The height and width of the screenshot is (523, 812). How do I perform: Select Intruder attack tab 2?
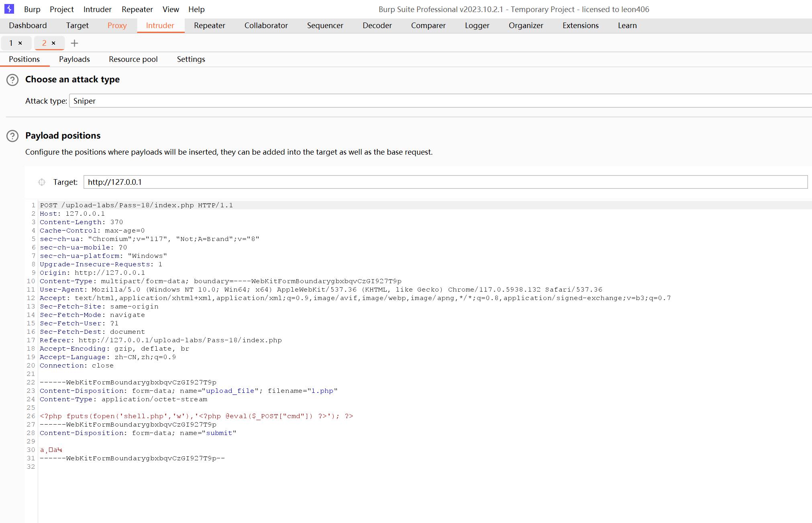pyautogui.click(x=44, y=43)
